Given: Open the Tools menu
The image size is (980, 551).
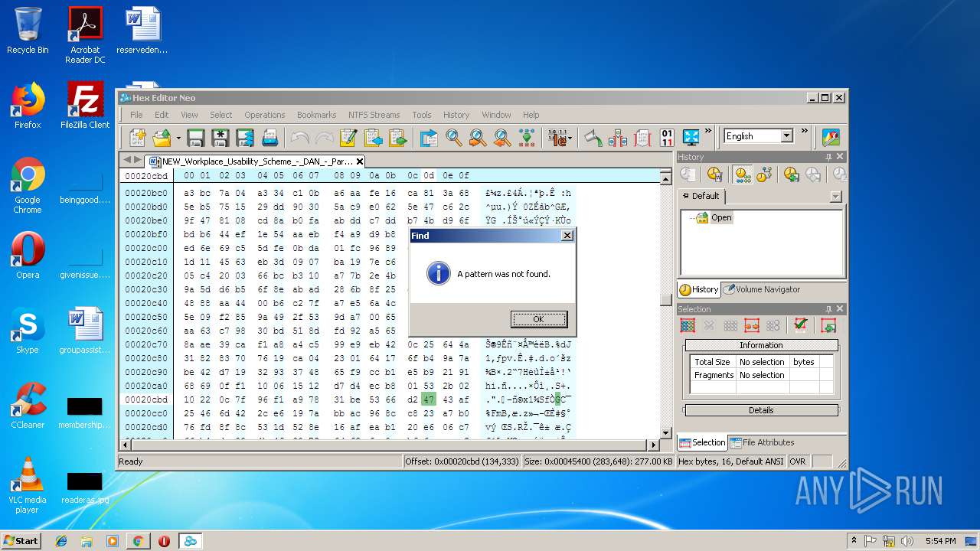Looking at the screenshot, I should pos(422,115).
